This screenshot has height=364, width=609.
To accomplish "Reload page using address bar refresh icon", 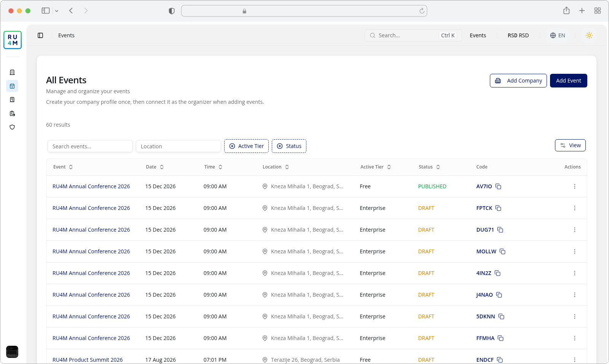I will pyautogui.click(x=422, y=11).
